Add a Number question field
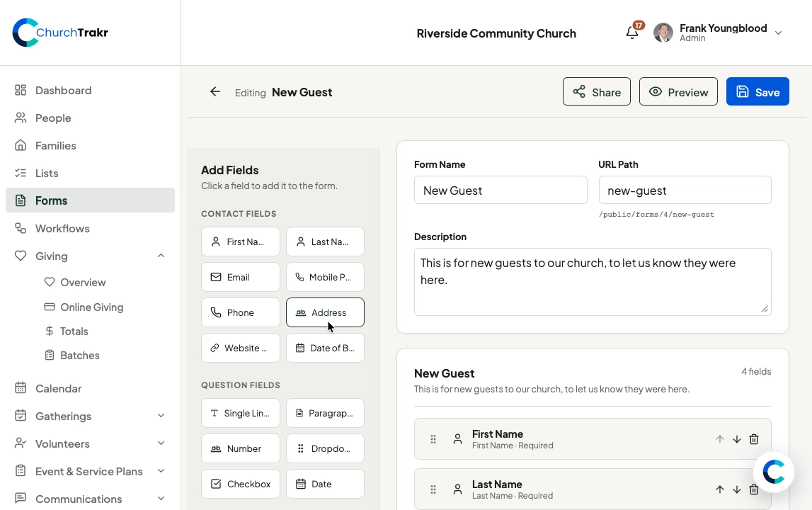Screen dimensions: 812x510 240,448
